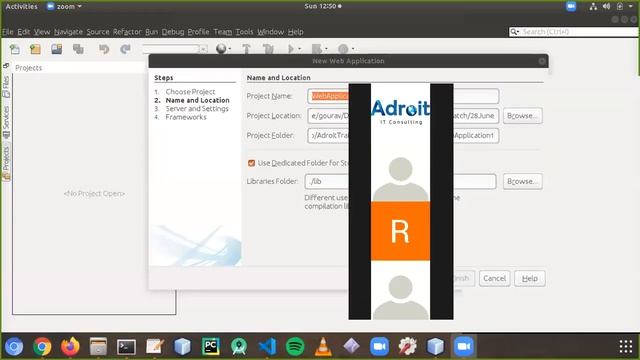Switch to the Files side tab

(x=6, y=87)
